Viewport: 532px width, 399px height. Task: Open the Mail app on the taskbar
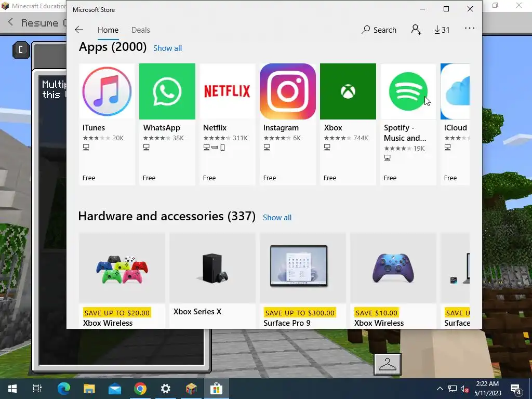click(x=115, y=389)
